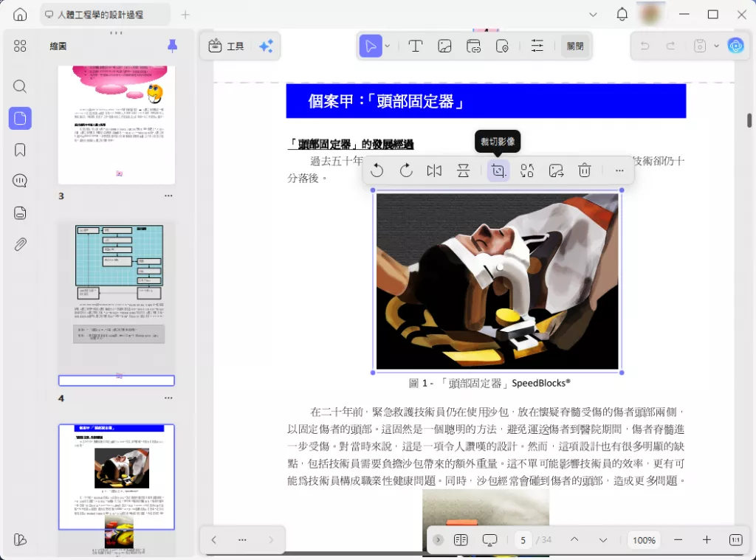Viewport: 756px width, 560px height.
Task: Toggle presentation mode from the bottom bar
Action: pyautogui.click(x=488, y=539)
